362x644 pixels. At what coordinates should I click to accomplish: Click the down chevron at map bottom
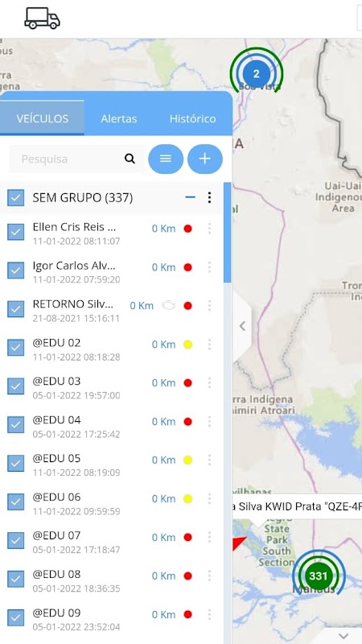click(x=343, y=636)
